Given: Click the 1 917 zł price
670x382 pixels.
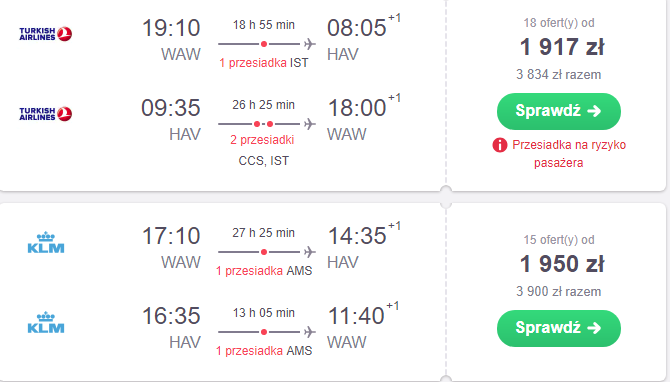Looking at the screenshot, I should click(x=562, y=47).
